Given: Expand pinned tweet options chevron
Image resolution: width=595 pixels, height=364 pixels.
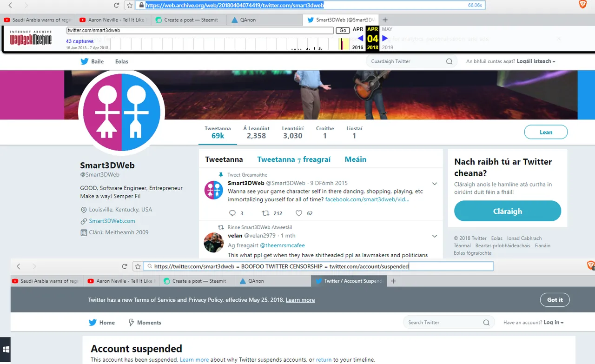Looking at the screenshot, I should [435, 184].
